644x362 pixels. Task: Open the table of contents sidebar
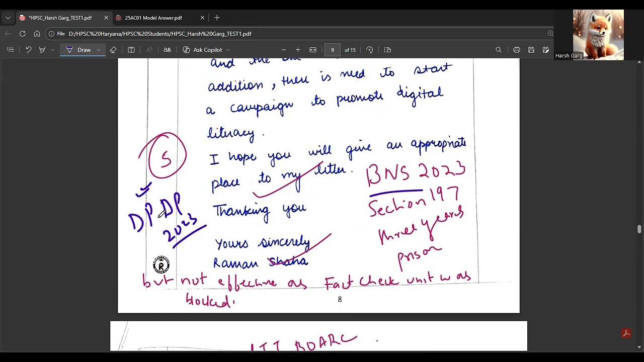tap(11, 50)
